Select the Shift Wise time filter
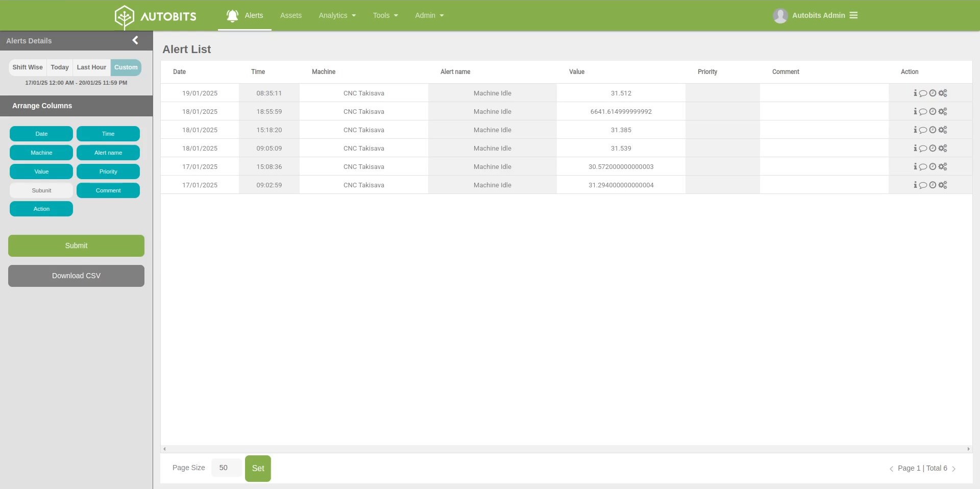980x489 pixels. tap(28, 67)
